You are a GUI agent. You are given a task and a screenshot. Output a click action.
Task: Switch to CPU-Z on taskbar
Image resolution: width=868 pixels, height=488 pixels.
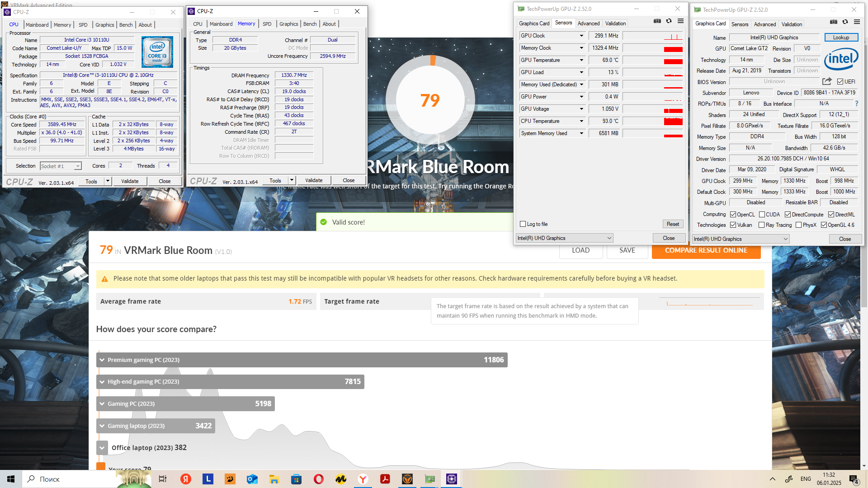pyautogui.click(x=452, y=479)
